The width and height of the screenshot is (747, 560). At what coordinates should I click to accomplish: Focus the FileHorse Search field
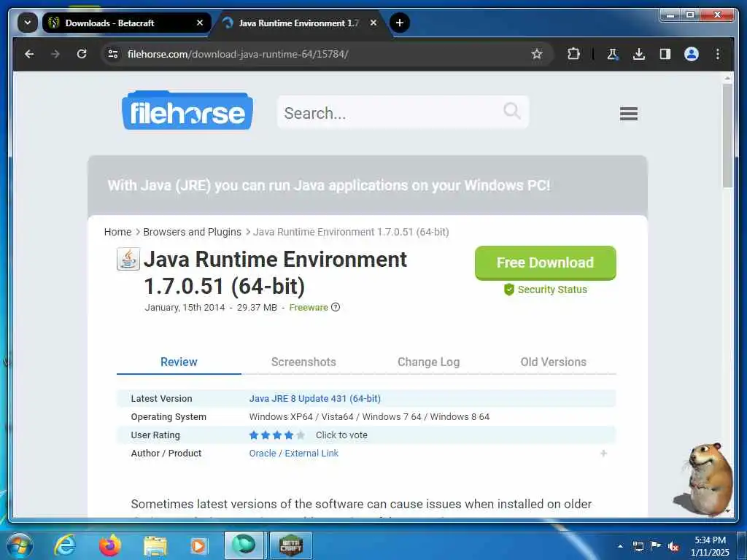(x=403, y=112)
